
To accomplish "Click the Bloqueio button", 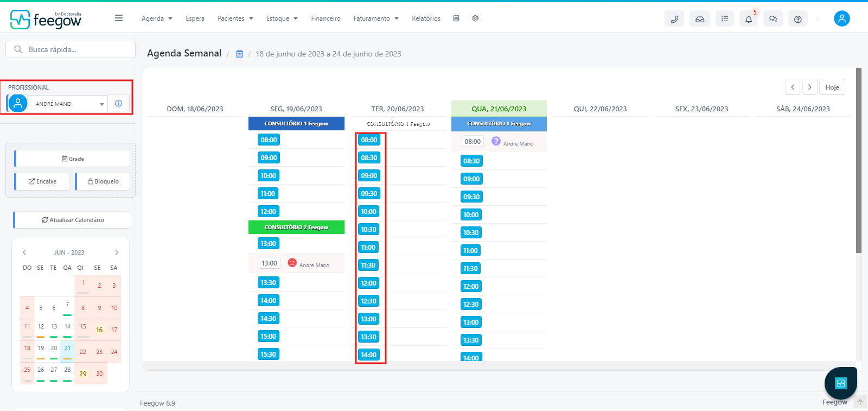I will (103, 181).
